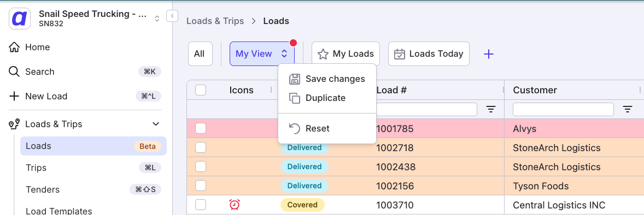Toggle the My View dropdown arrows

(284, 53)
